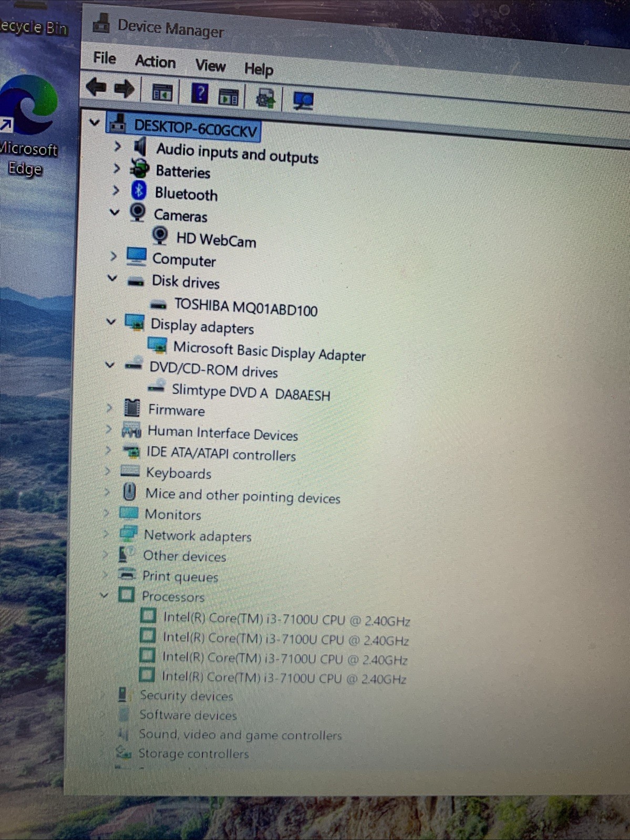Collapse the Display adapters category arrow

point(111,321)
